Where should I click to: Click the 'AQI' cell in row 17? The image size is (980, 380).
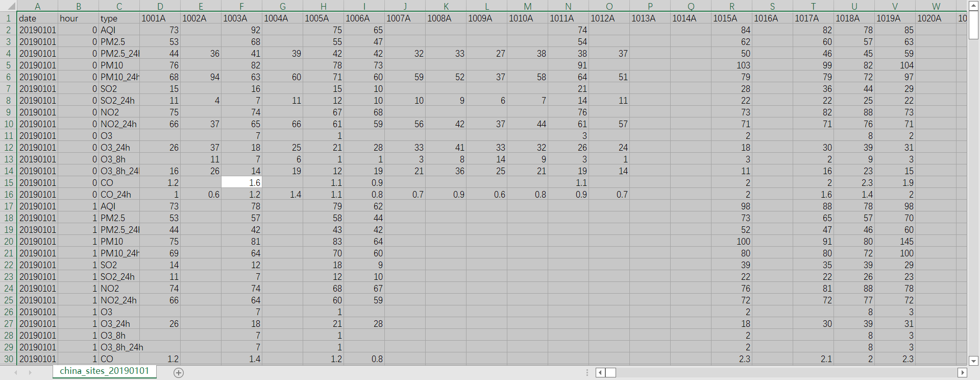(119, 206)
